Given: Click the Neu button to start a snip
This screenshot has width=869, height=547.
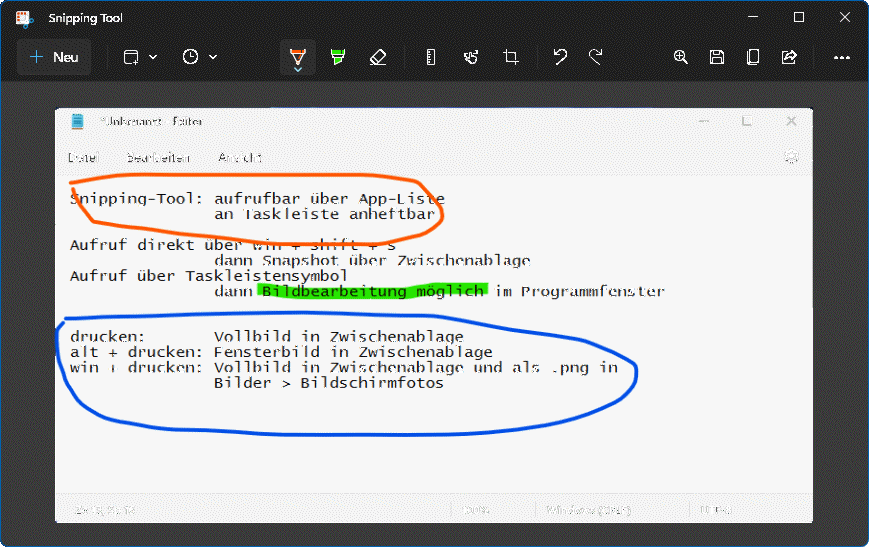Looking at the screenshot, I should tap(54, 57).
